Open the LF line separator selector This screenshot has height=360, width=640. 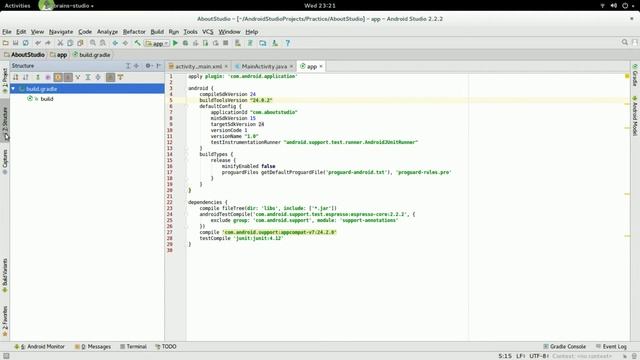pyautogui.click(x=520, y=356)
